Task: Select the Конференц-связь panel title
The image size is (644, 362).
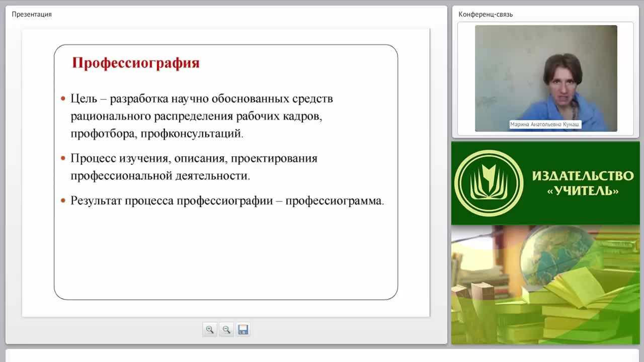Action: tap(486, 14)
